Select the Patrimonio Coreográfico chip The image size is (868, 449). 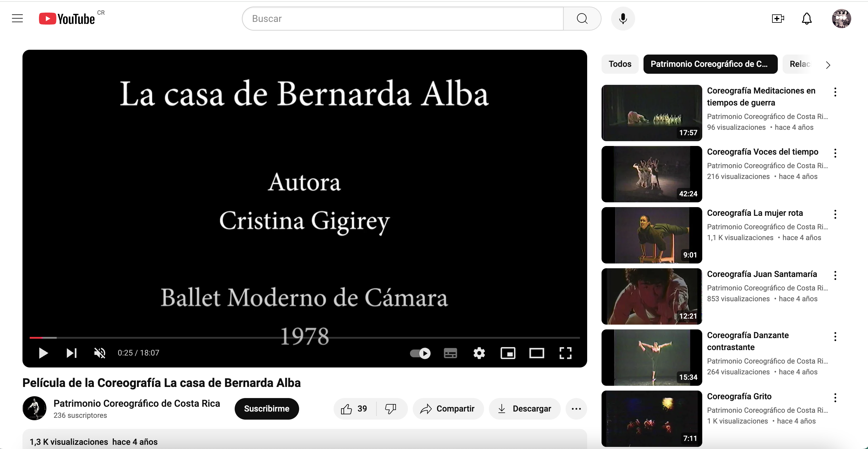click(x=710, y=64)
